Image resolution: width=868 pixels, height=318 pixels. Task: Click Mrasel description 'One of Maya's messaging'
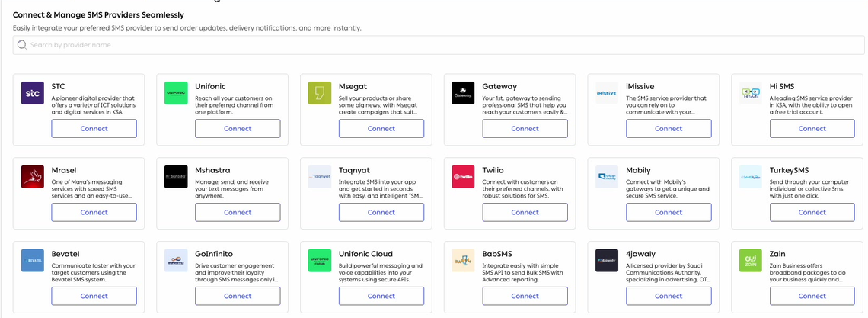pos(88,181)
